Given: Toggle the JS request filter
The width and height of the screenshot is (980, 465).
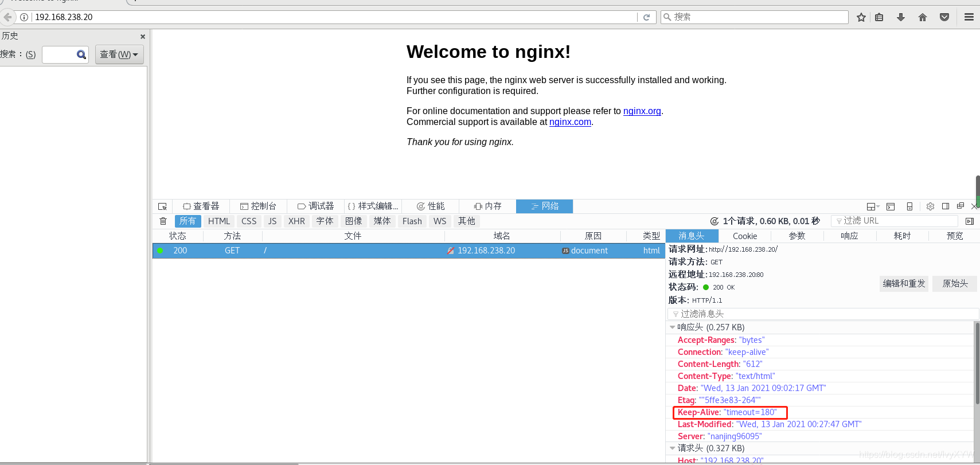Looking at the screenshot, I should coord(272,221).
